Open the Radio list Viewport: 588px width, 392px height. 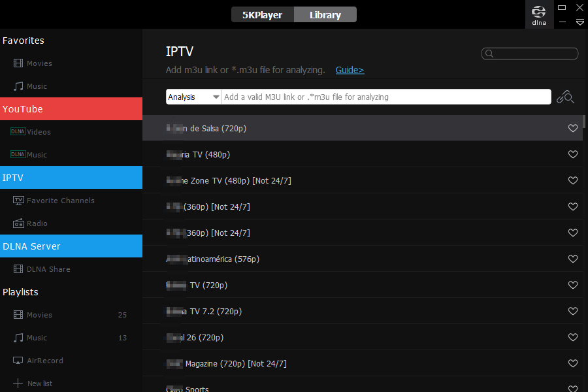coord(71,223)
